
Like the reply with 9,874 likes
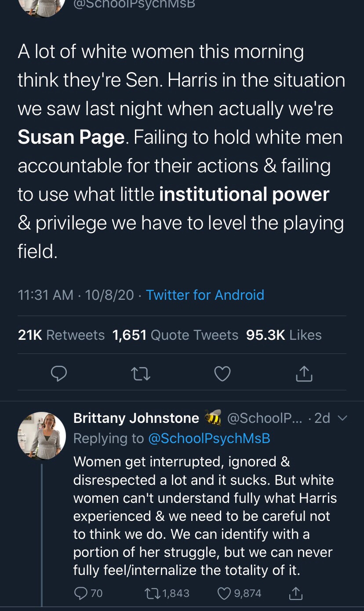click(x=225, y=593)
